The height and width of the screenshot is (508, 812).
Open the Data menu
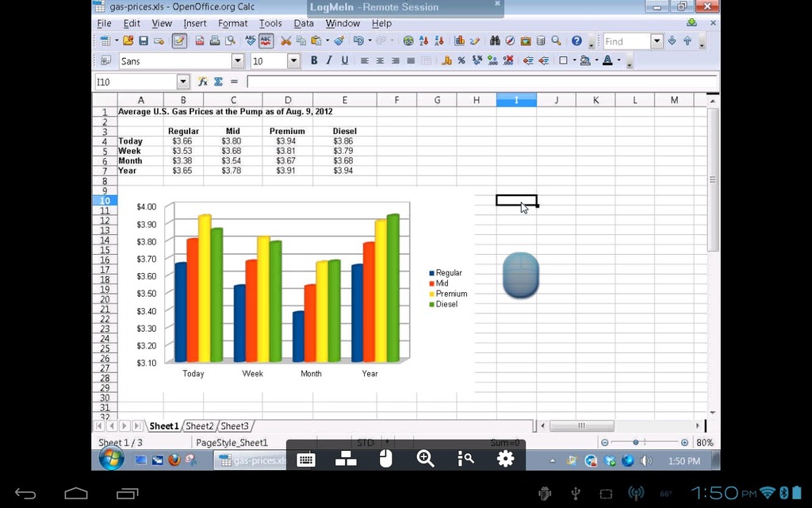point(304,23)
